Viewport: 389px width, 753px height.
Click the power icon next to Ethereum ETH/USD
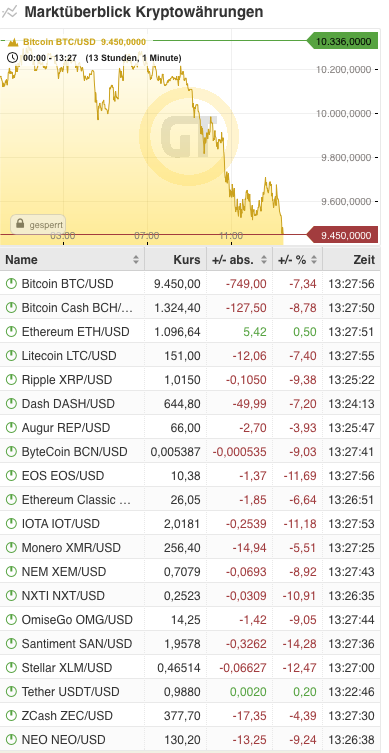pos(11,331)
